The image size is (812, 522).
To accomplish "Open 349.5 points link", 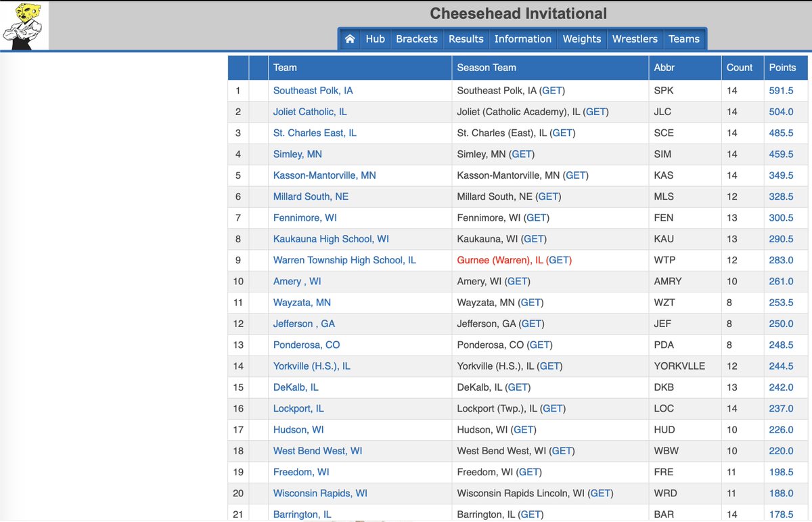I will coord(781,175).
